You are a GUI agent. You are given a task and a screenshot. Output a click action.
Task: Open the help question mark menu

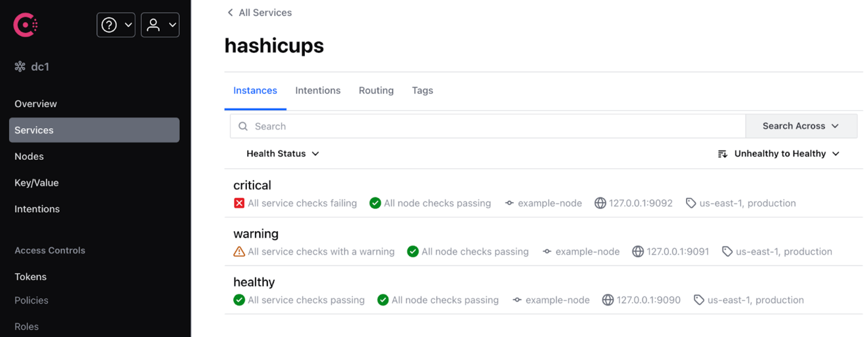tap(116, 25)
